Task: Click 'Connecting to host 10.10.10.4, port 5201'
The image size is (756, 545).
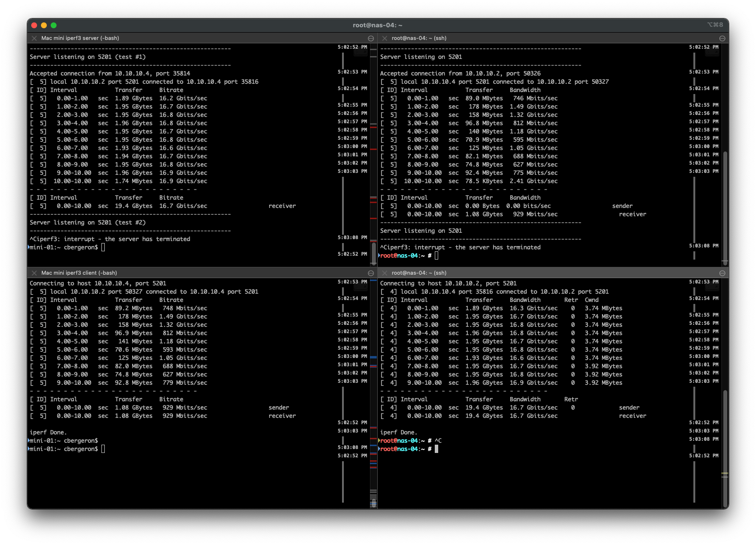Action: pos(98,283)
